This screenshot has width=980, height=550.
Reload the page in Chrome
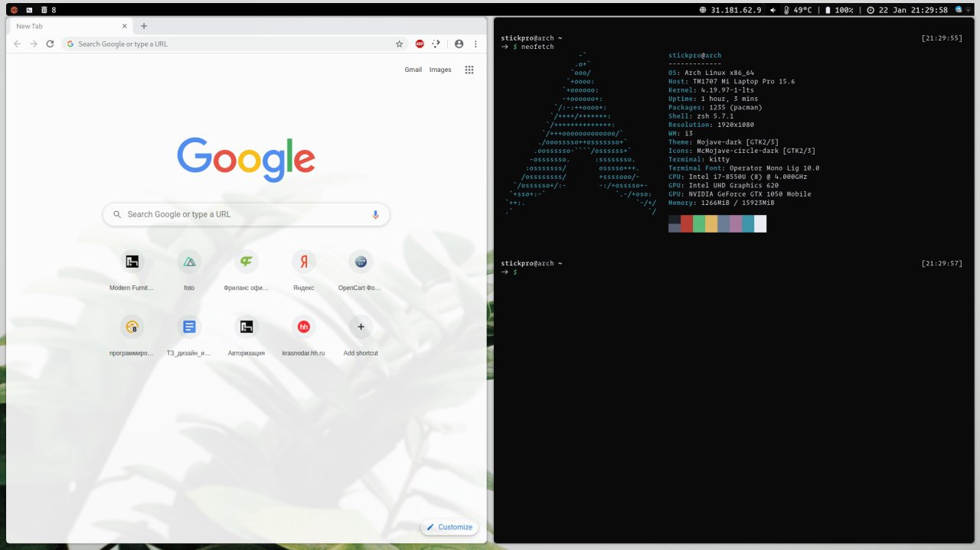tap(50, 44)
